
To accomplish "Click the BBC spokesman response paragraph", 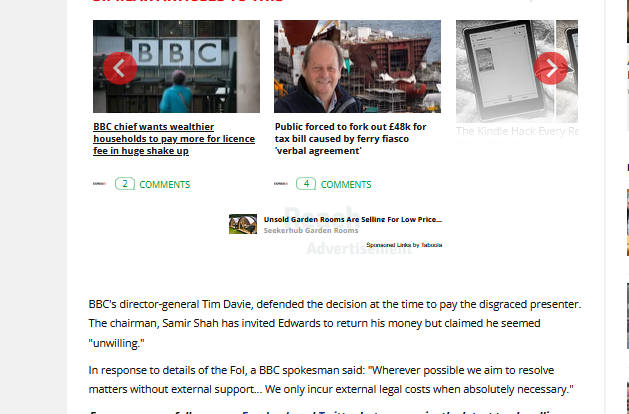I will 331,380.
